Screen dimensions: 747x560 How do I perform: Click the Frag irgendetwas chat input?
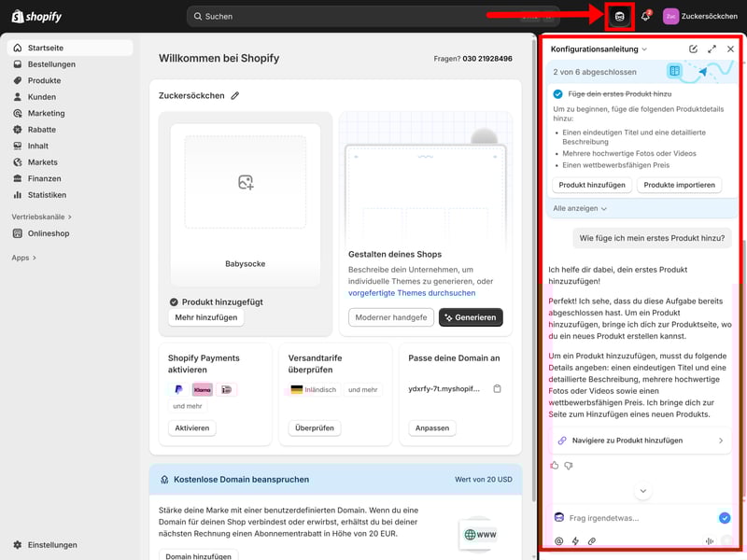coord(635,517)
